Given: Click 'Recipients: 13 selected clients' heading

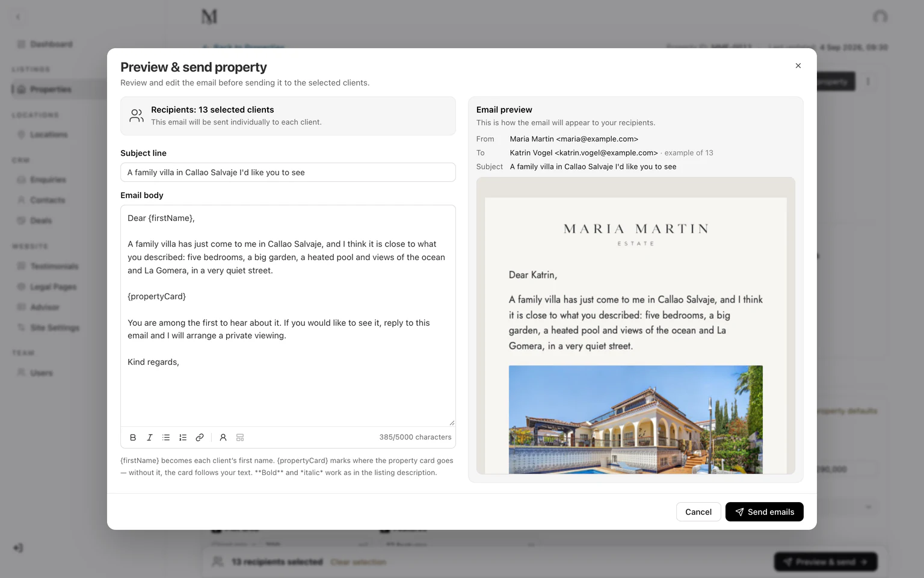Looking at the screenshot, I should click(x=212, y=110).
